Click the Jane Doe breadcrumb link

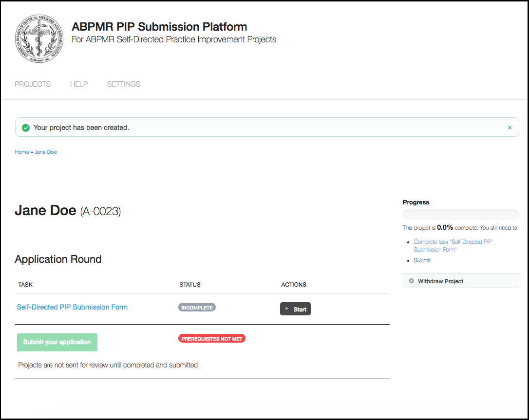point(45,152)
